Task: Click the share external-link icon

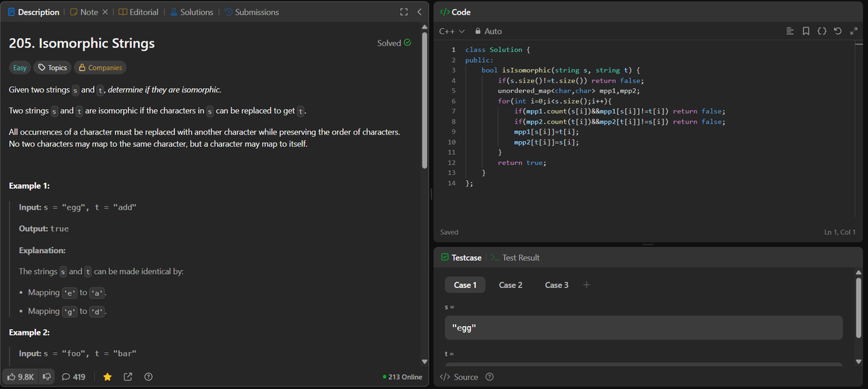Action: click(128, 377)
